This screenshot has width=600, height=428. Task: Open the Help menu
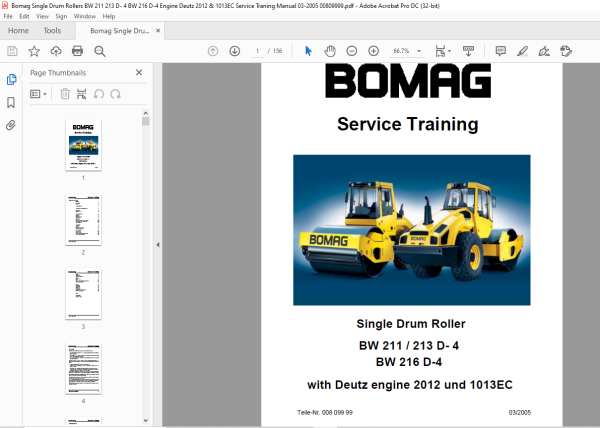point(109,16)
